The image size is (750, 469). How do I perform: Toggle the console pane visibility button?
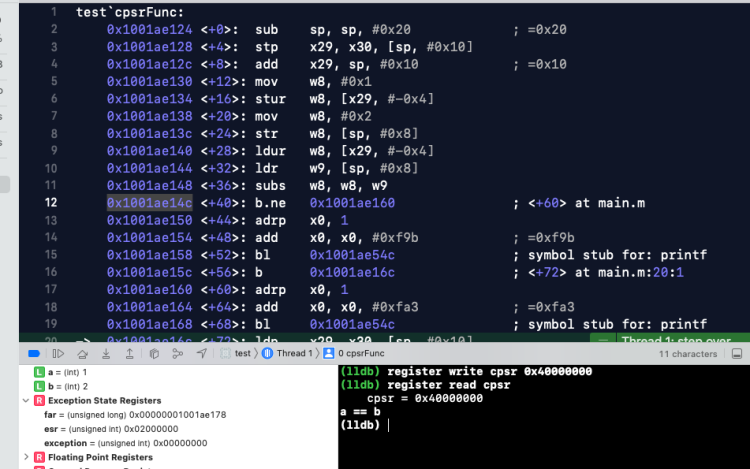(736, 353)
